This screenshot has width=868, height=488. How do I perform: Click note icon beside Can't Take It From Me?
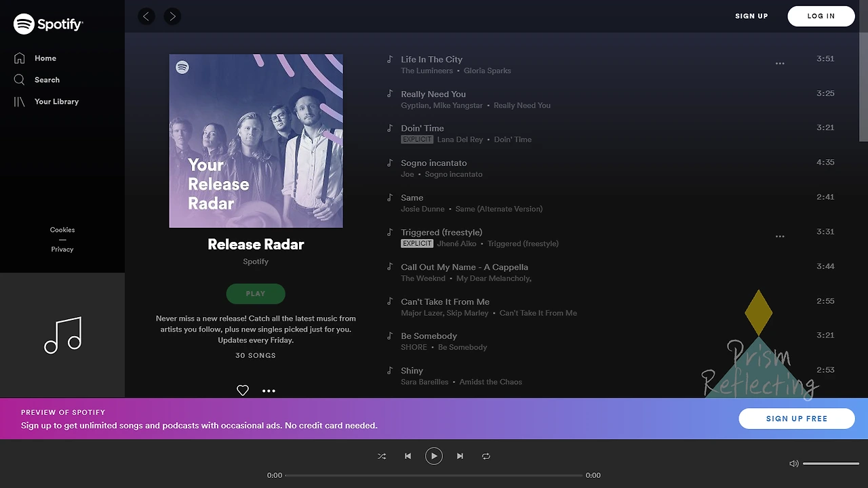coord(389,302)
